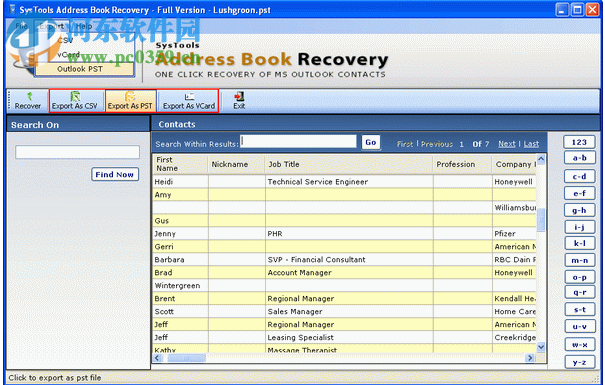Go to Last page link
This screenshot has width=605, height=385.
click(x=531, y=144)
